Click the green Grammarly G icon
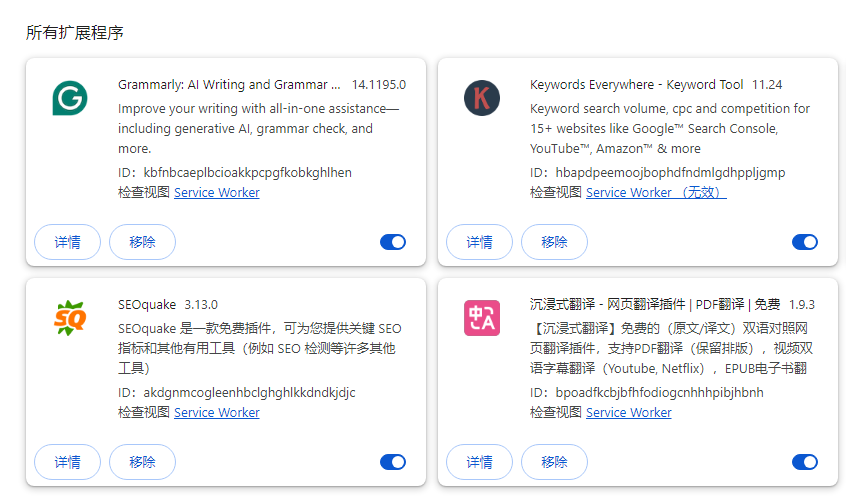Screen dimensions: 846x500 [x=70, y=98]
